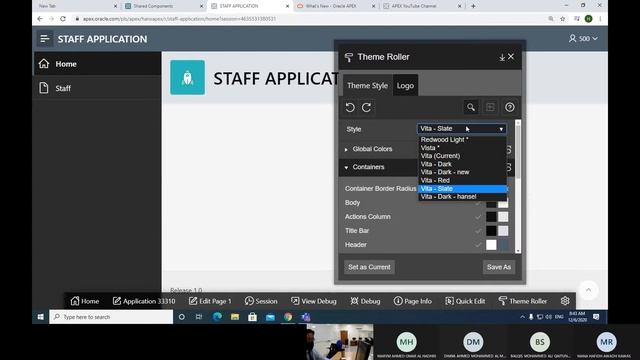The height and width of the screenshot is (360, 640).
Task: Open the Home item in side navigation
Action: pyautogui.click(x=97, y=64)
